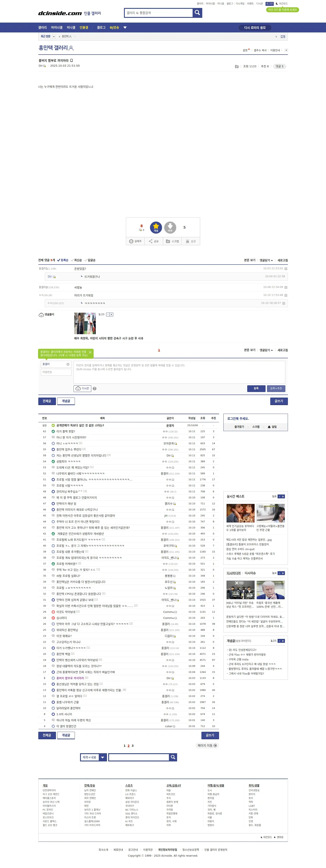Click the 개념 star recommend icon
326x868 pixels.
tap(156, 227)
